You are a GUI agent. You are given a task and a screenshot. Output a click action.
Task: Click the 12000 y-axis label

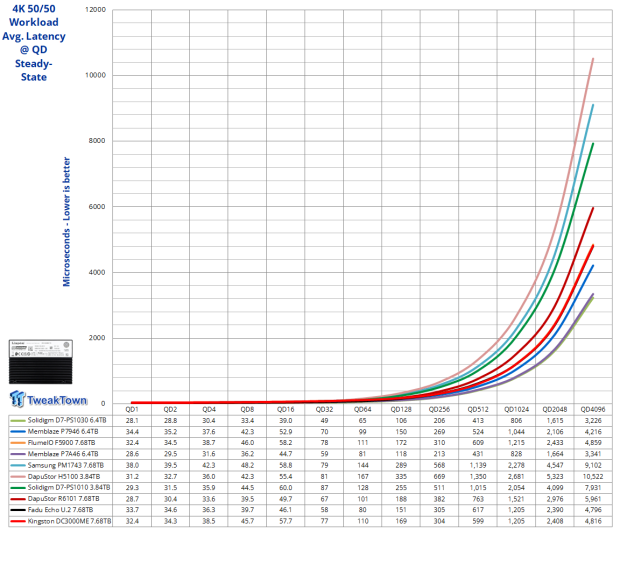[x=95, y=9]
